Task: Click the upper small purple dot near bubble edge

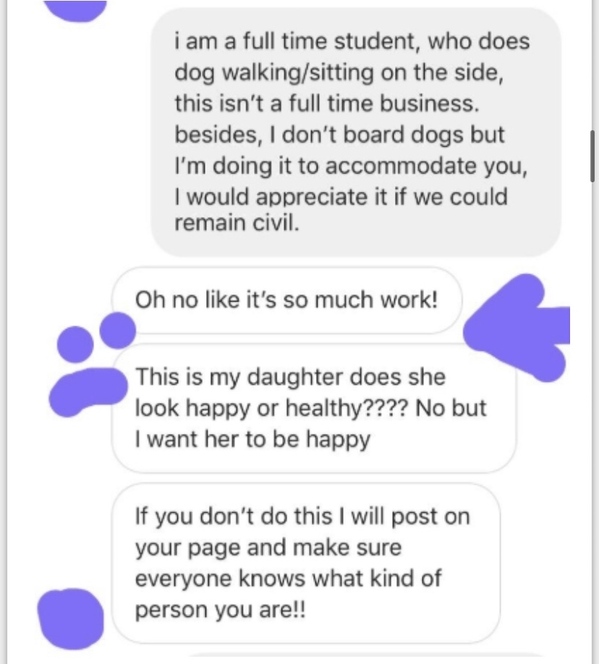Action: 118,330
